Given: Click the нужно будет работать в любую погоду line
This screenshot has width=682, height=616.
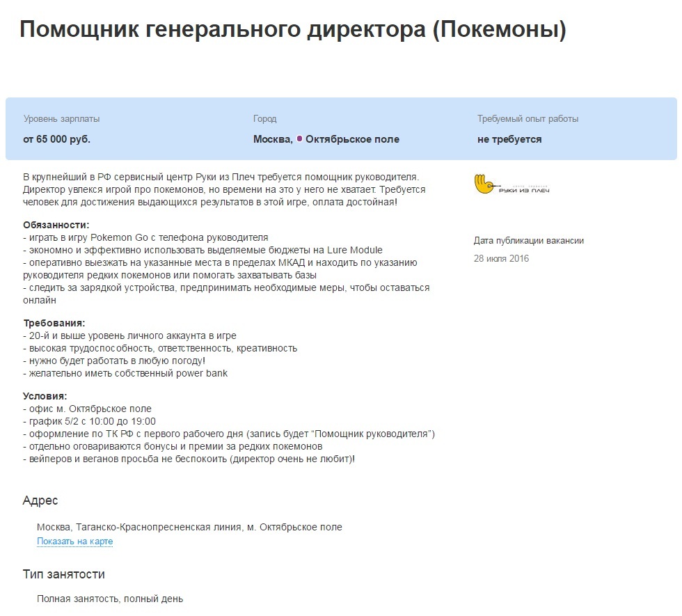Looking at the screenshot, I should [114, 361].
